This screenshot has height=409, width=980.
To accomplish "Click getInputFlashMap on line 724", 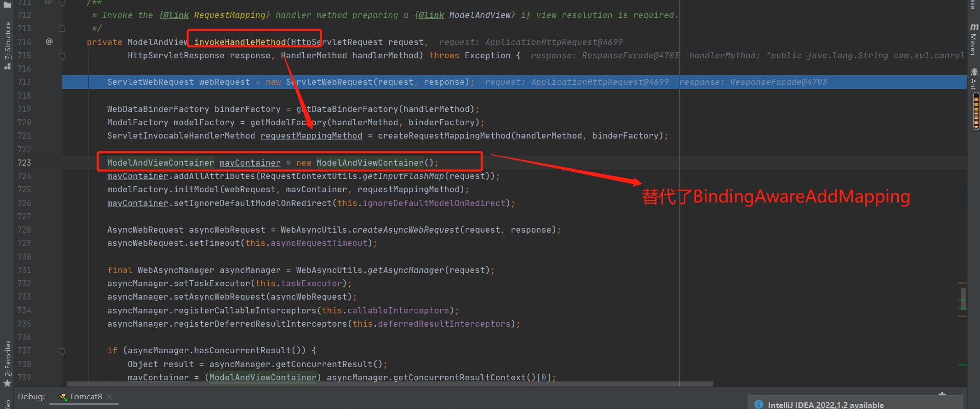I will coord(403,176).
